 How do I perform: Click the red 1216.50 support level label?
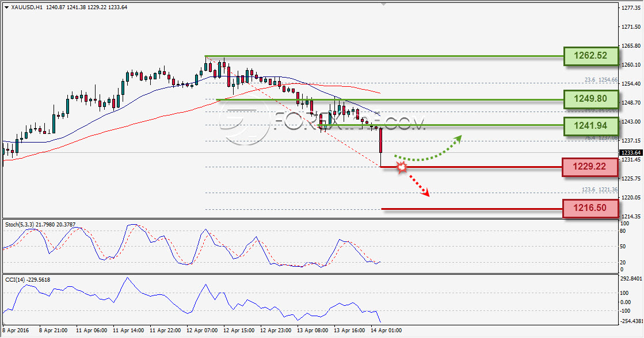(x=590, y=208)
